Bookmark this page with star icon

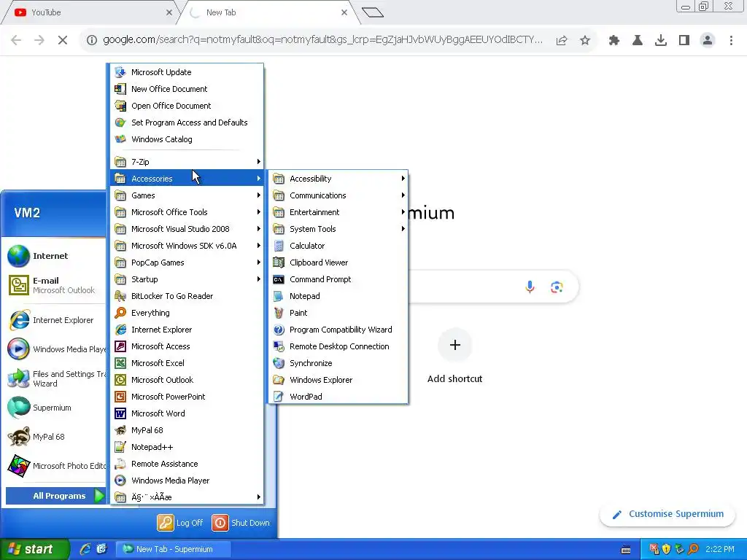tap(585, 41)
